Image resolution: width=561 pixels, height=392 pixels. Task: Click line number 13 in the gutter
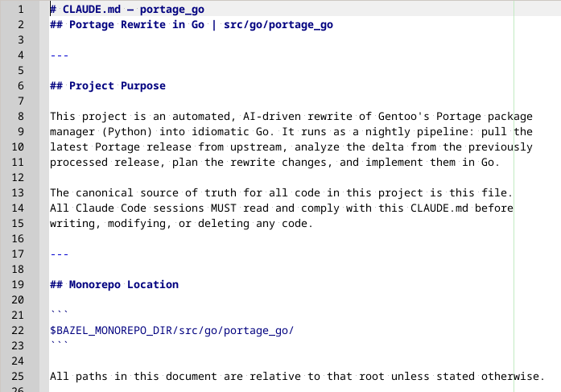(x=18, y=193)
